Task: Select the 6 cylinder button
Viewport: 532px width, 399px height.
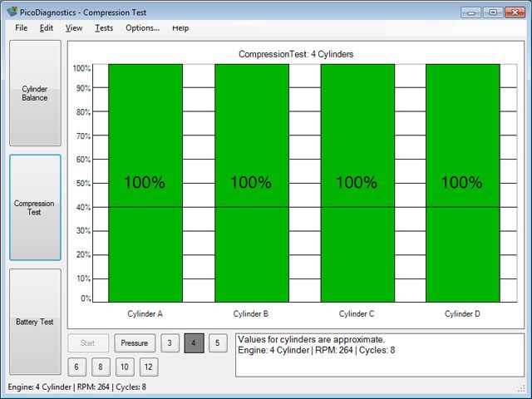Action: pos(76,367)
